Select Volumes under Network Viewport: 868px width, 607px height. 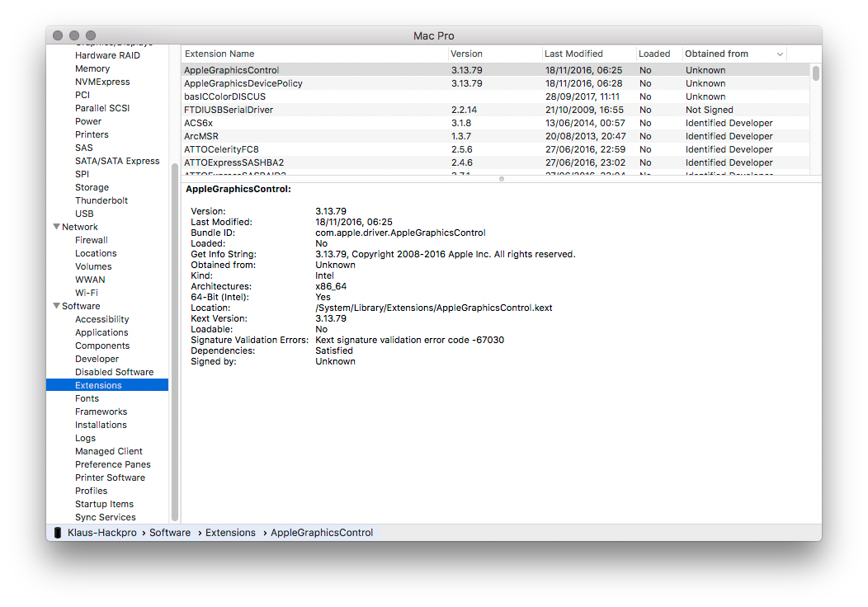coord(93,266)
